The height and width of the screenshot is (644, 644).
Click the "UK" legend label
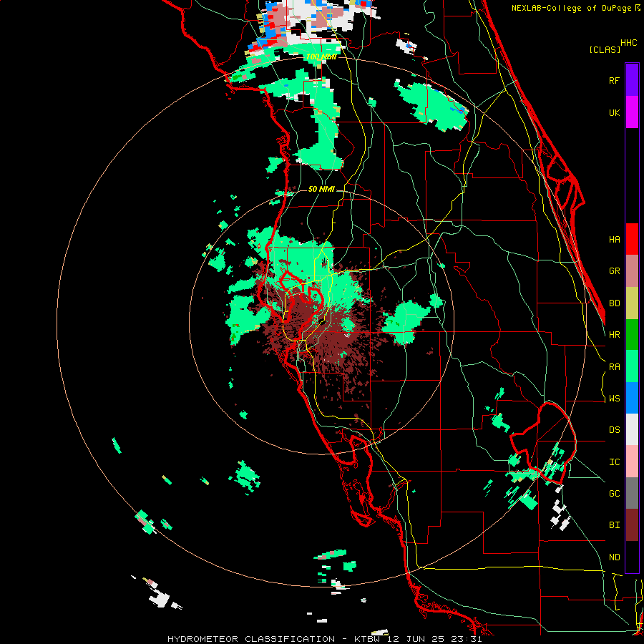(x=614, y=112)
